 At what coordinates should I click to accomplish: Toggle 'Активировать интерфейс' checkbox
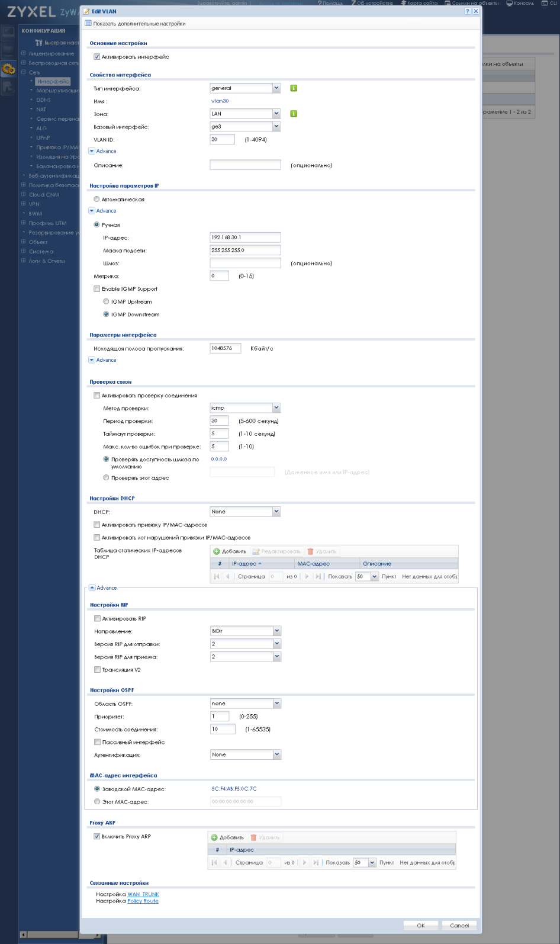click(96, 57)
